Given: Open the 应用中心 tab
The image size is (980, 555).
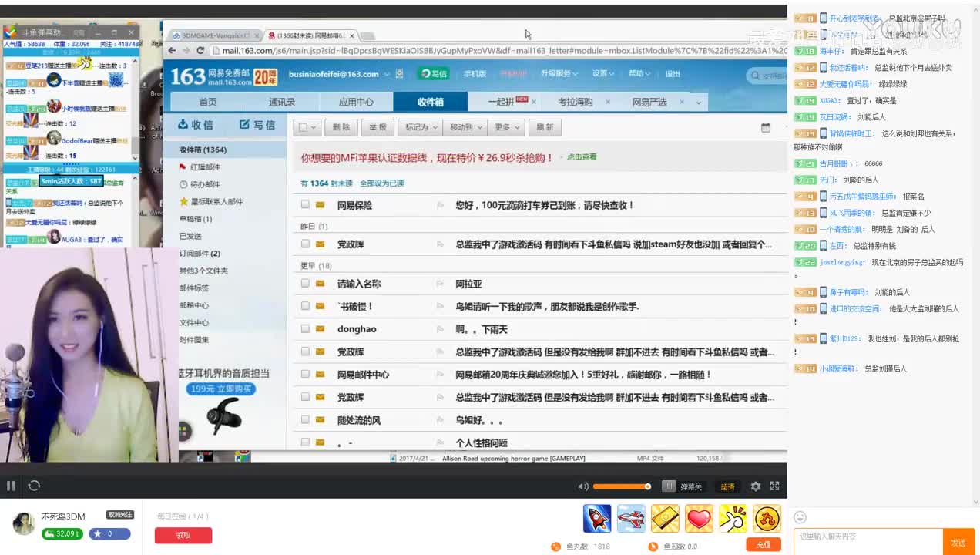Looking at the screenshot, I should click(356, 102).
